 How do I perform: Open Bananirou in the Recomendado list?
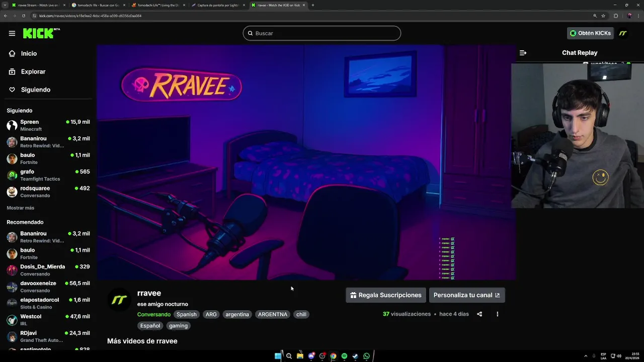click(48, 237)
